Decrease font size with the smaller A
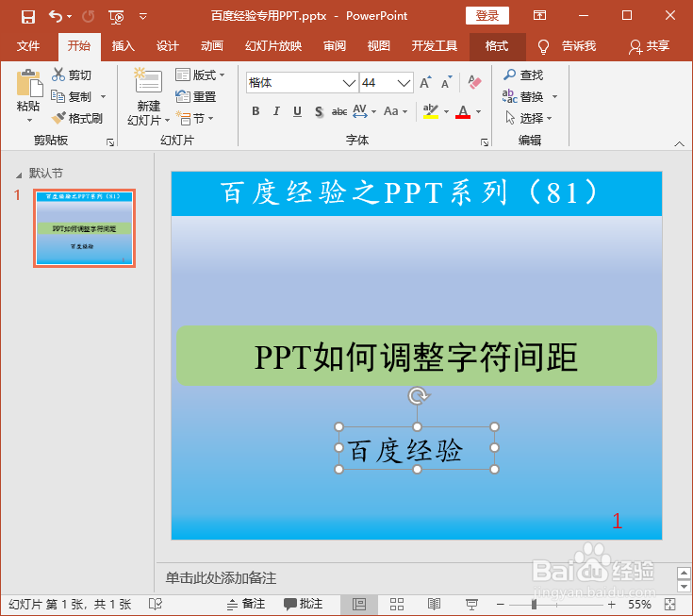693x616 pixels. click(x=447, y=82)
